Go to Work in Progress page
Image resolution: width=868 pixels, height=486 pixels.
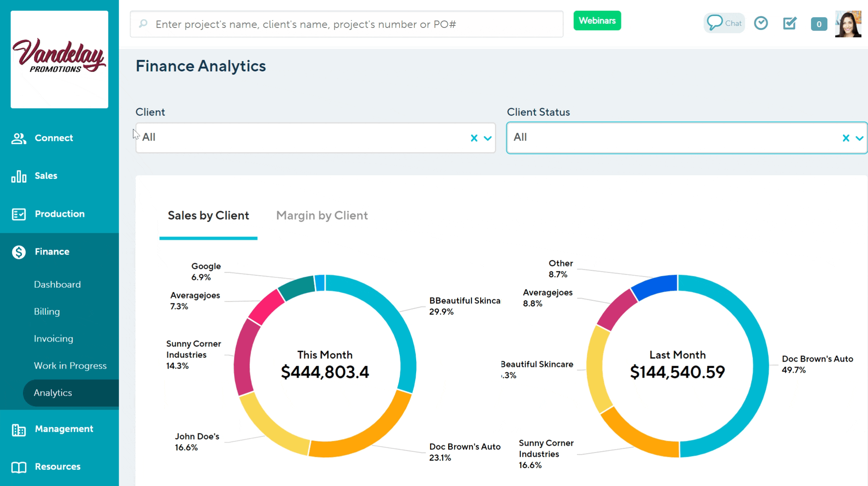70,366
